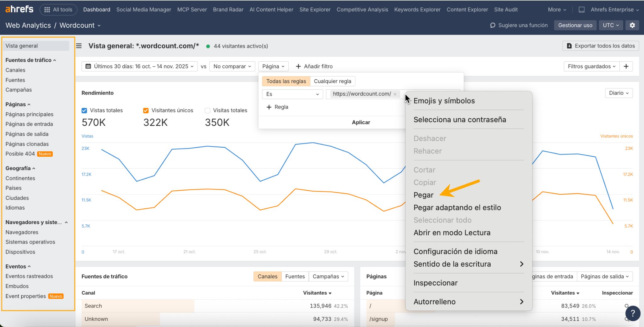The height and width of the screenshot is (327, 644).
Task: Click the ahrefs logo
Action: pyautogui.click(x=19, y=9)
